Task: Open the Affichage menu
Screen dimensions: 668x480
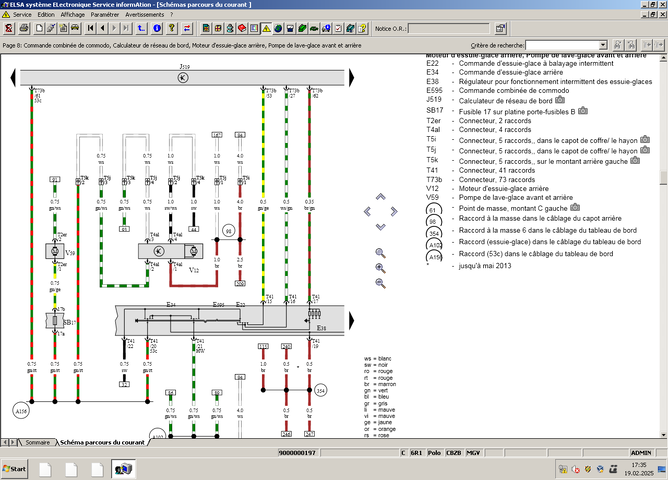Action: 72,15
